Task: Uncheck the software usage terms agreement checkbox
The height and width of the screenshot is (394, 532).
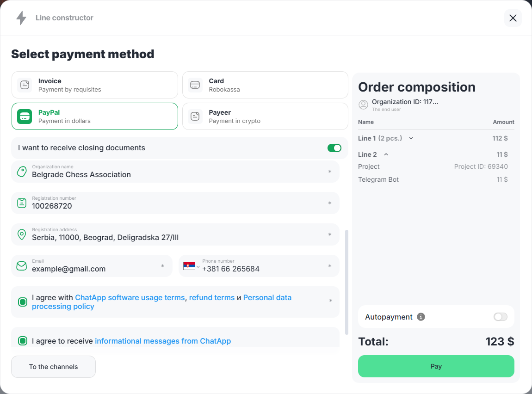Action: tap(23, 302)
